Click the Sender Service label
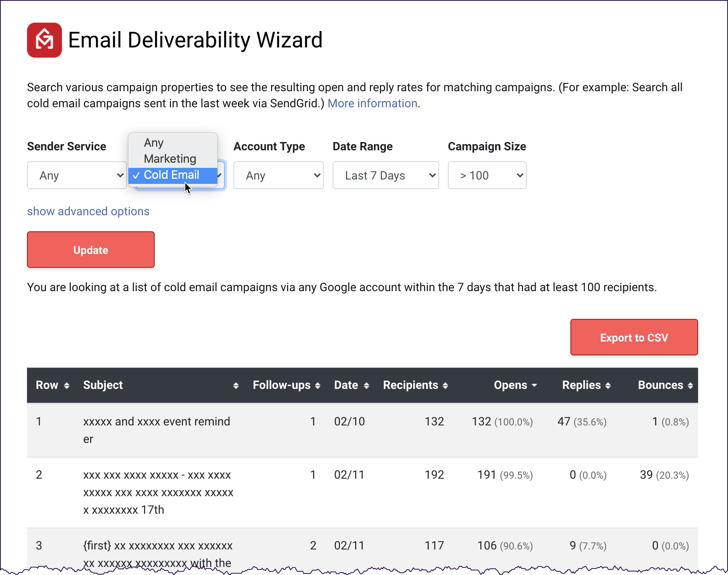 click(x=67, y=147)
